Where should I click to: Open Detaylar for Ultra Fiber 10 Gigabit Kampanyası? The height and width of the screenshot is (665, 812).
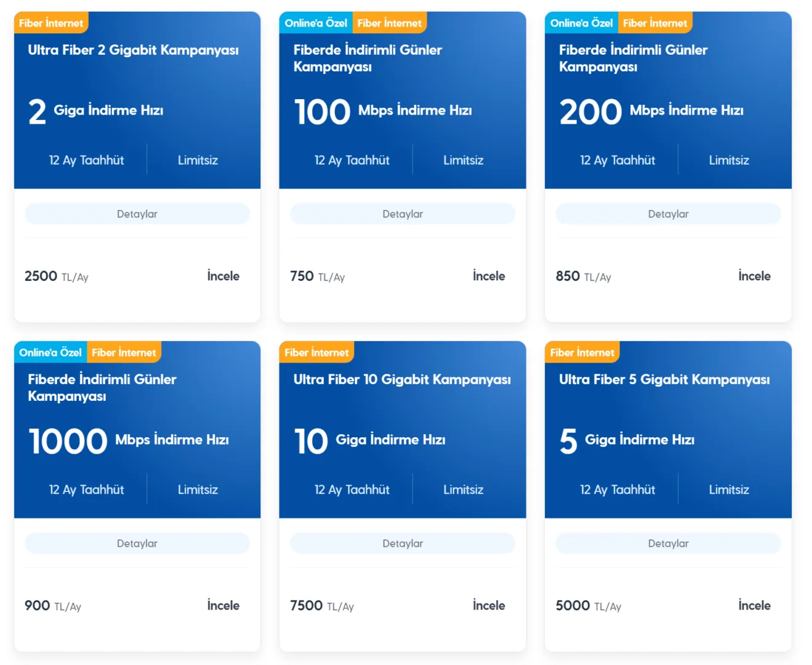click(x=403, y=543)
